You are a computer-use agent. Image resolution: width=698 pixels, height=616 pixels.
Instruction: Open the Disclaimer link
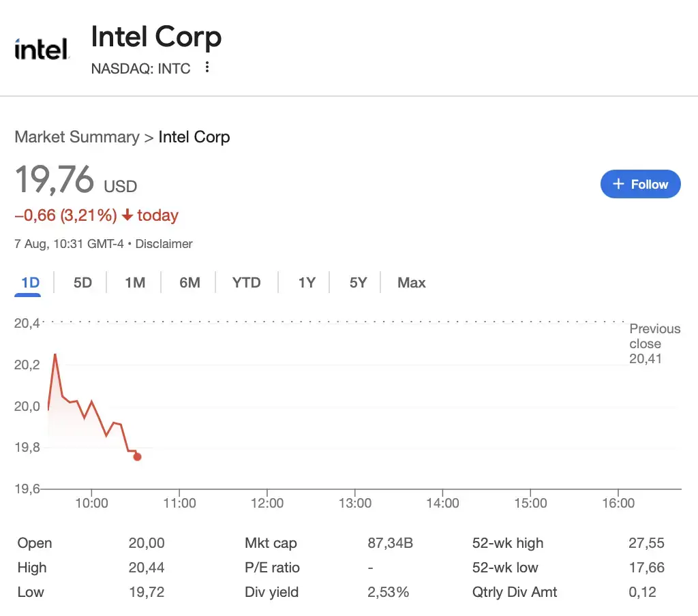164,244
